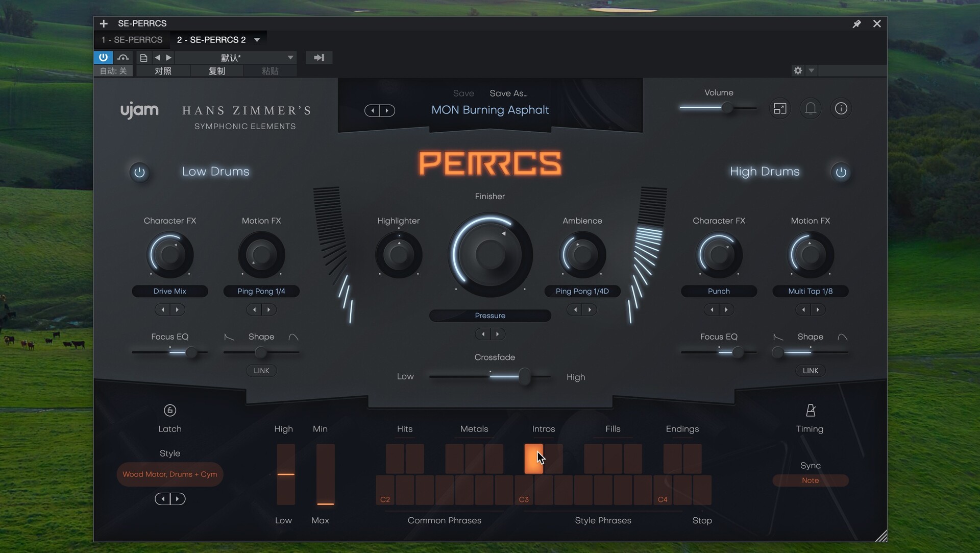The height and width of the screenshot is (553, 980).
Task: Open the info icon
Action: pos(841,108)
